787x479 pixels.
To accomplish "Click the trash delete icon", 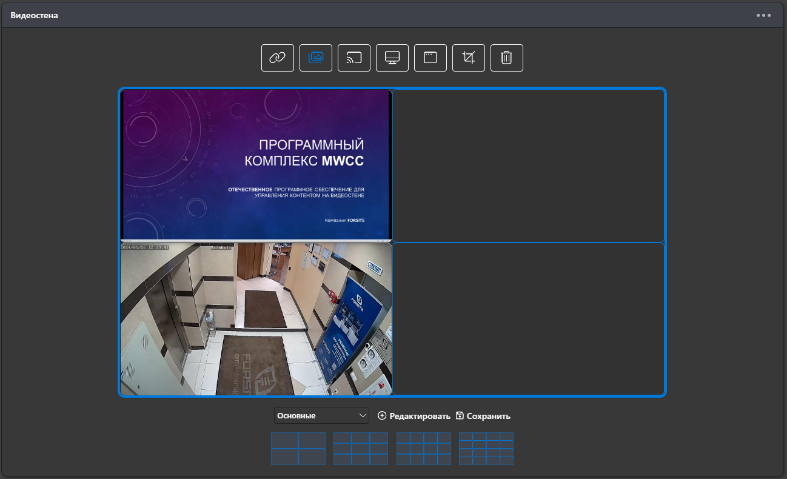I will click(x=506, y=58).
